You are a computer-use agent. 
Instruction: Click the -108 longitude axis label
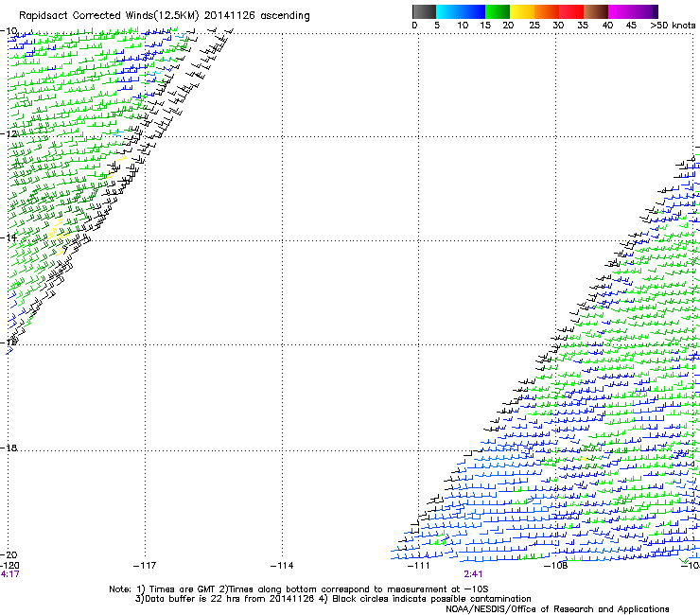pos(555,566)
